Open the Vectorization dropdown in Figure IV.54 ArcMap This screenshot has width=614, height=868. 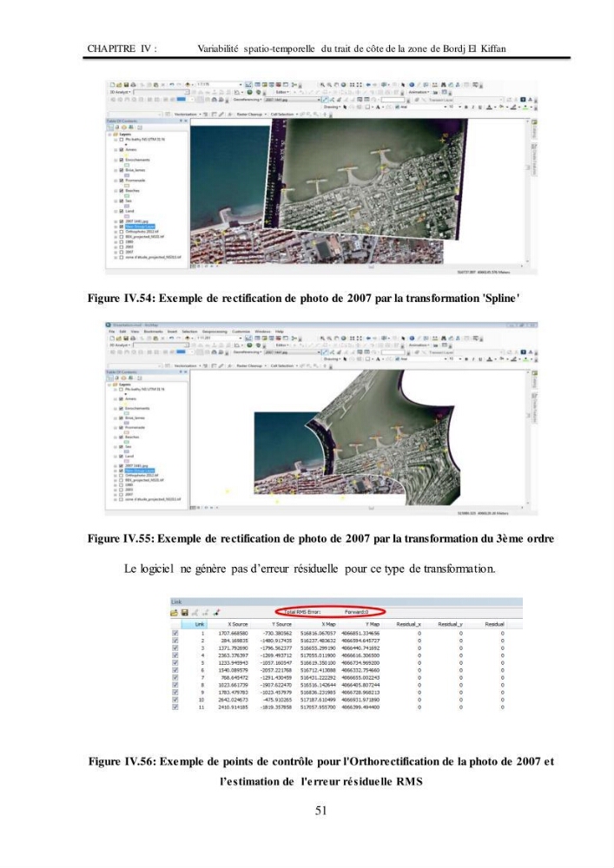click(x=188, y=114)
